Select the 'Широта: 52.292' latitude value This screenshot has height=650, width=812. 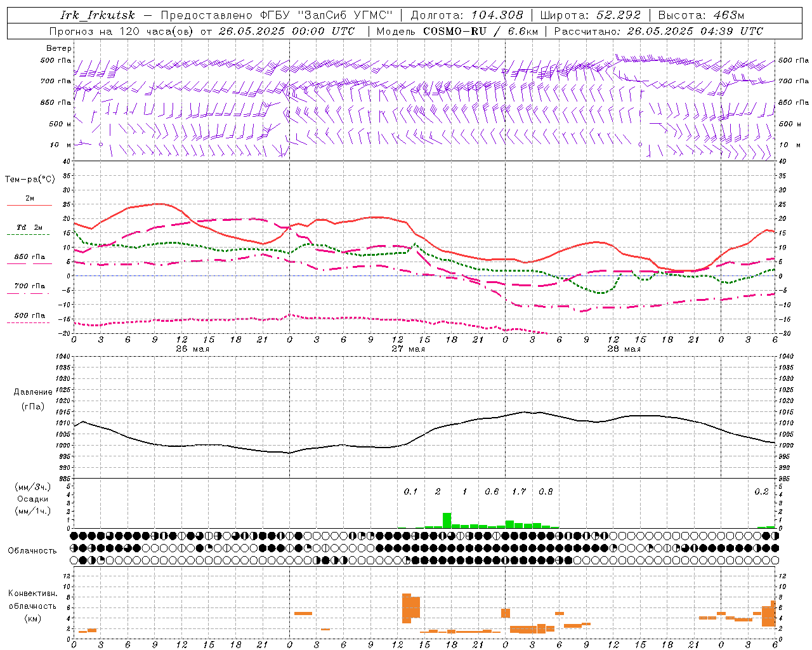pos(591,15)
